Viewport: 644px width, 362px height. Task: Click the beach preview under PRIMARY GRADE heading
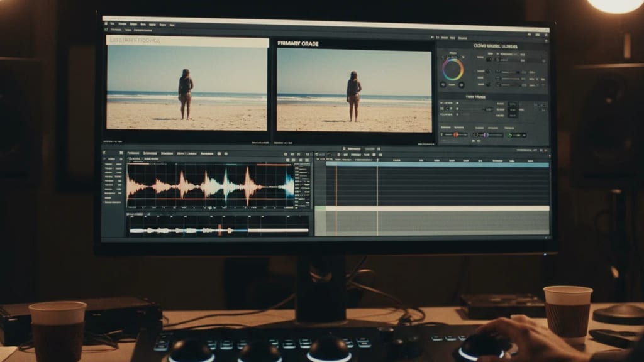[354, 90]
